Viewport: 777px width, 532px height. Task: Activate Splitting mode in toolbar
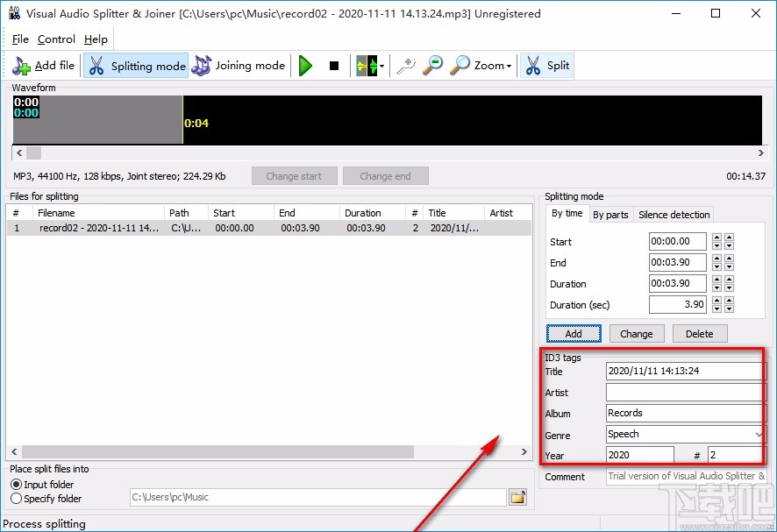[136, 66]
